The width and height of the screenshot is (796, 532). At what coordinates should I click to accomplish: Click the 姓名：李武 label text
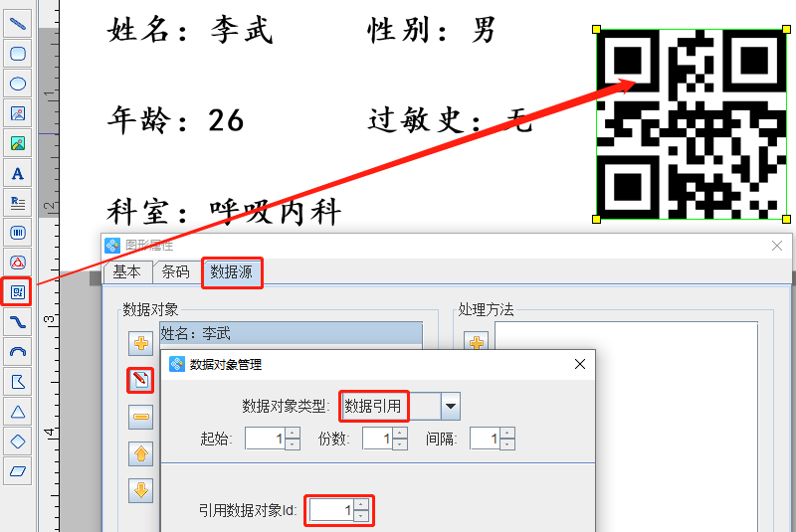[x=190, y=31]
